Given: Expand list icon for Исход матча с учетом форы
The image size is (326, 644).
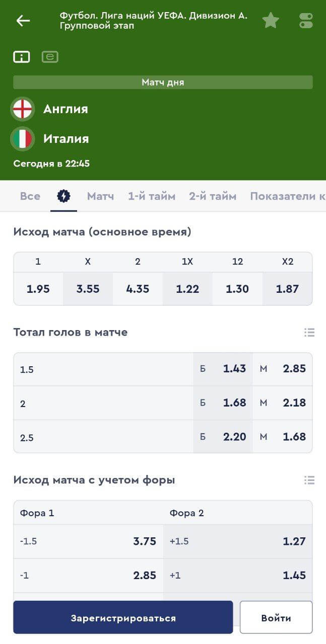Looking at the screenshot, I should pyautogui.click(x=309, y=480).
